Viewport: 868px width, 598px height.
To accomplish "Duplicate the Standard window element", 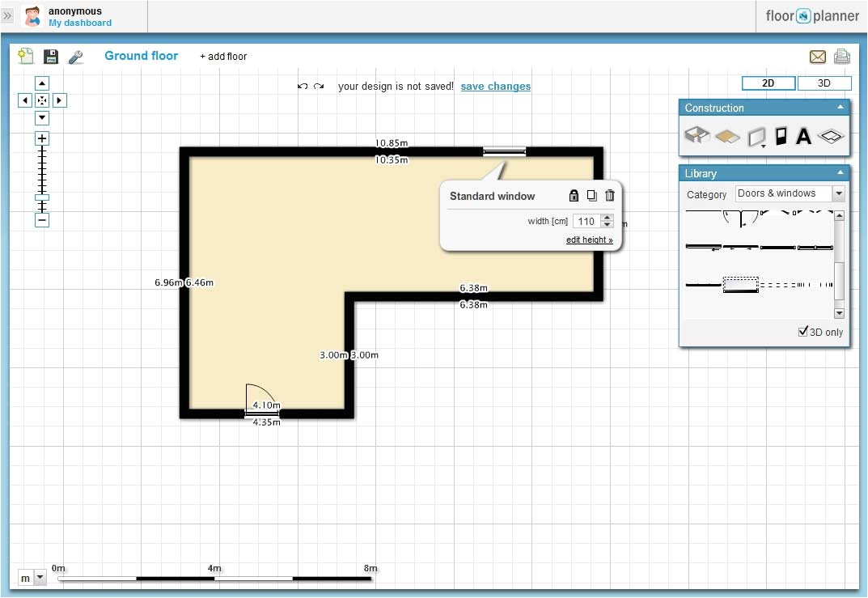I will tap(591, 195).
